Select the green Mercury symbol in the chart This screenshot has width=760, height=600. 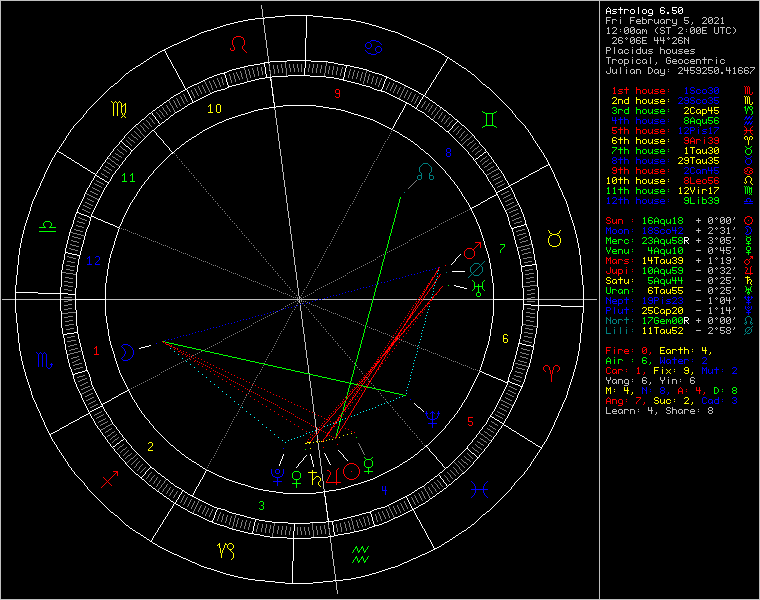(x=369, y=465)
